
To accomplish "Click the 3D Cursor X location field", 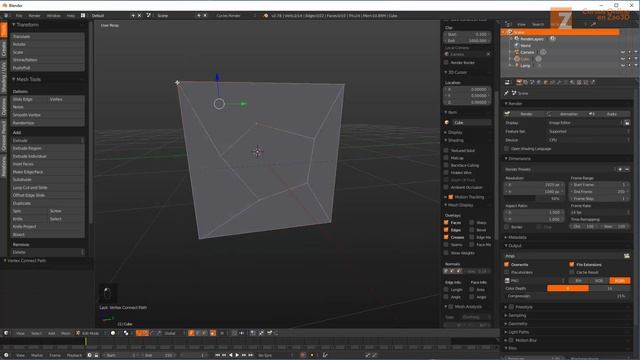I will click(x=467, y=89).
